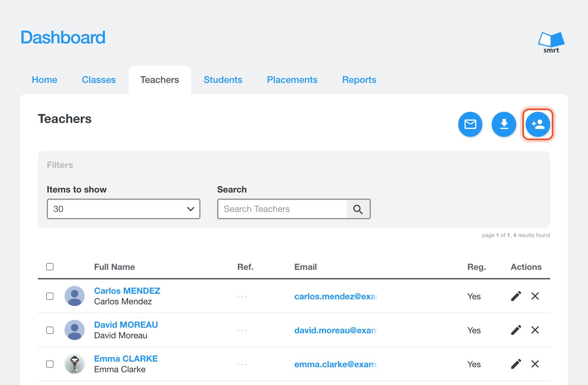The height and width of the screenshot is (385, 588).
Task: Open Emma CLARKE teacher profile link
Action: pos(126,359)
